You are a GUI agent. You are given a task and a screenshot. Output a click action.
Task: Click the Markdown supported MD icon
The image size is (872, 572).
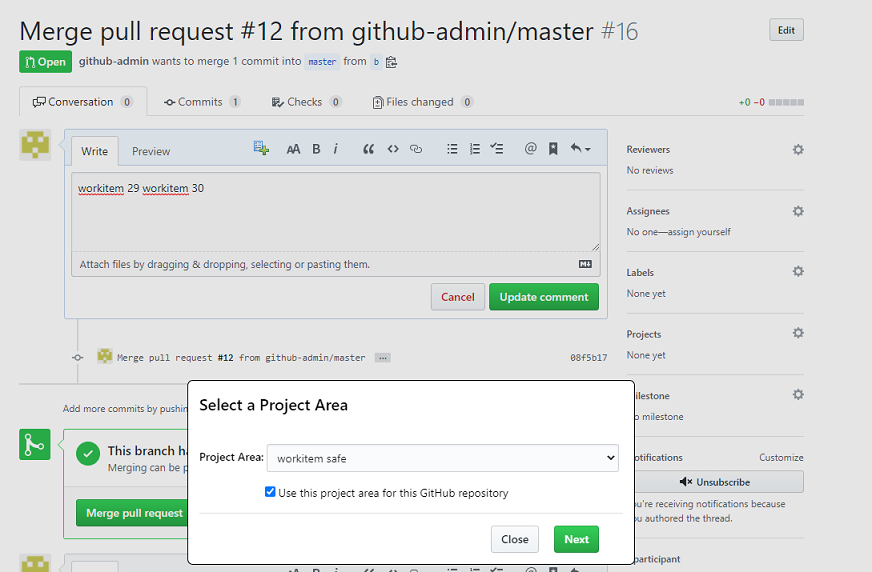585,264
